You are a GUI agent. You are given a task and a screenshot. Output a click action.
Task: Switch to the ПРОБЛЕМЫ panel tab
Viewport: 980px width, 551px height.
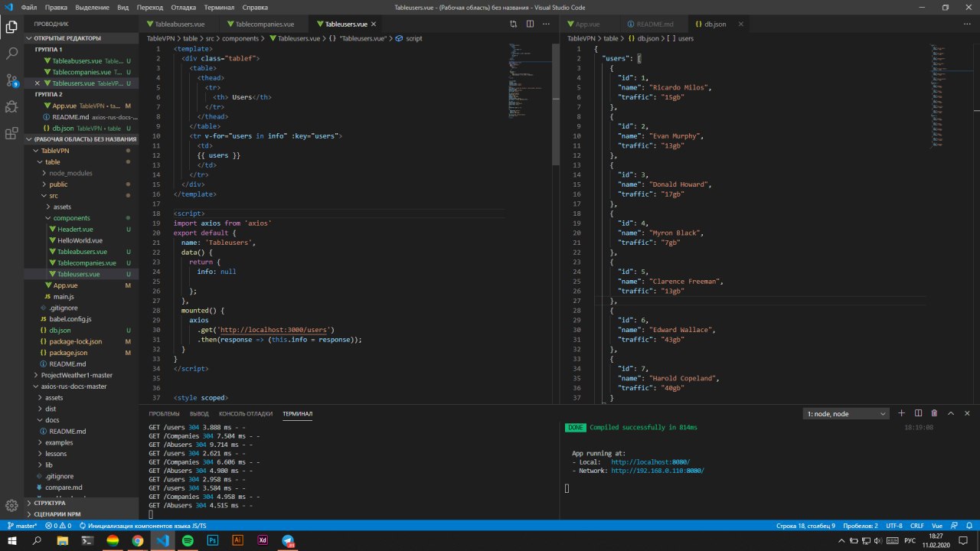click(x=164, y=413)
